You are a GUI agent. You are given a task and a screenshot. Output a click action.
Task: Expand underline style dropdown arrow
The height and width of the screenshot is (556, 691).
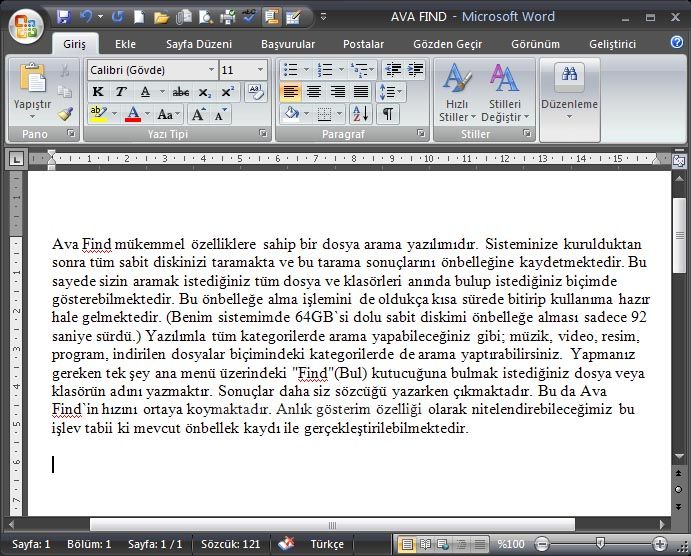[162, 92]
